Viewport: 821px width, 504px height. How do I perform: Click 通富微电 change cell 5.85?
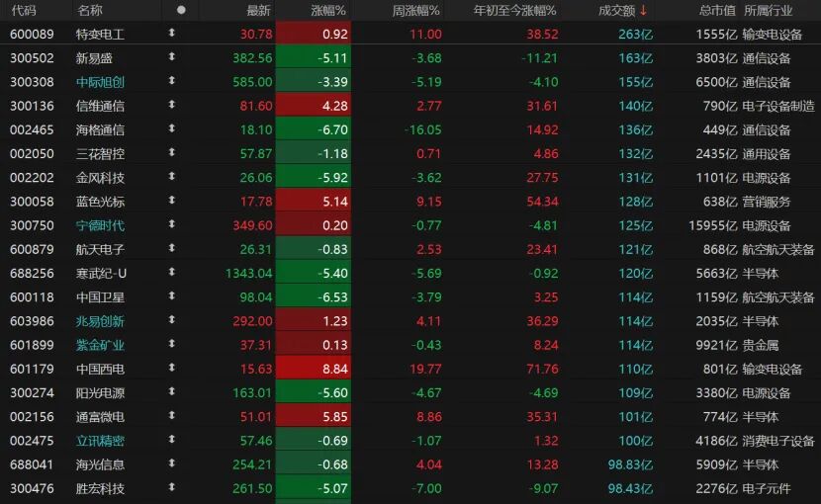pyautogui.click(x=314, y=417)
